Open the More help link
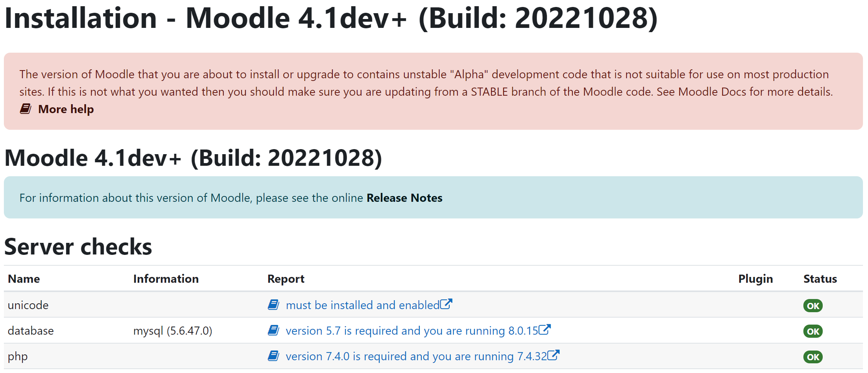This screenshot has height=373, width=868. (66, 109)
